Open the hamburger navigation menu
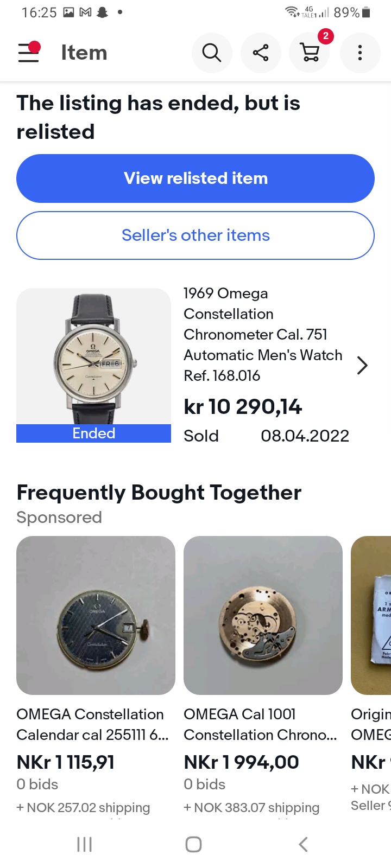 (29, 53)
